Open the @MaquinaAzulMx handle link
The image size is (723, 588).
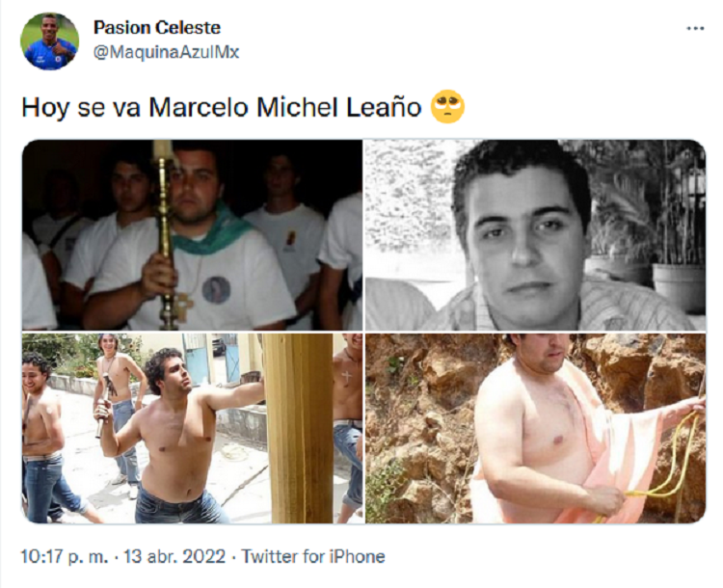coord(166,52)
